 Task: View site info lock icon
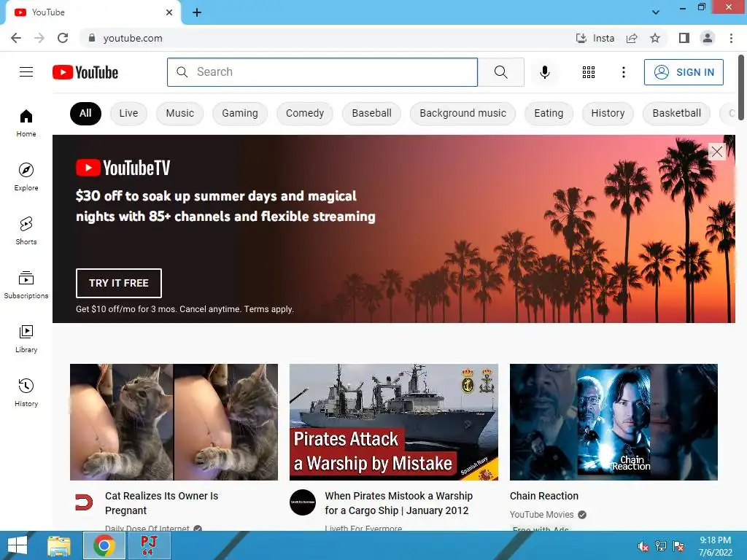pyautogui.click(x=92, y=38)
